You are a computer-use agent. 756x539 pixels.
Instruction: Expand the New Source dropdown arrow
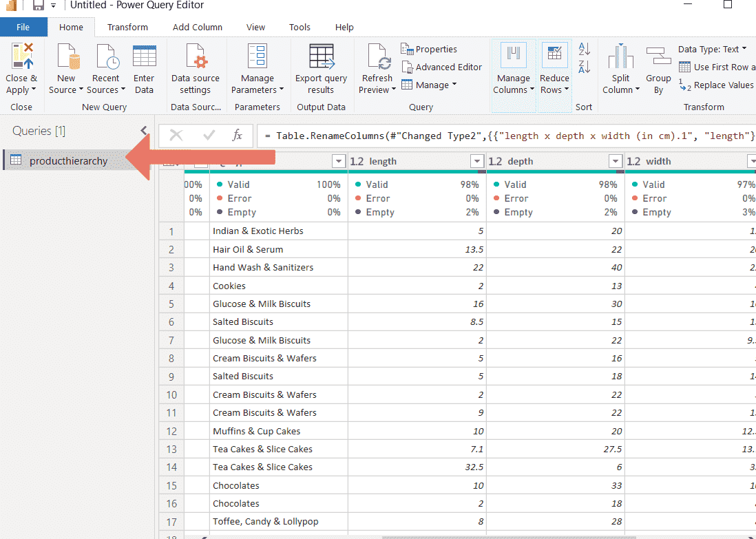[81, 89]
